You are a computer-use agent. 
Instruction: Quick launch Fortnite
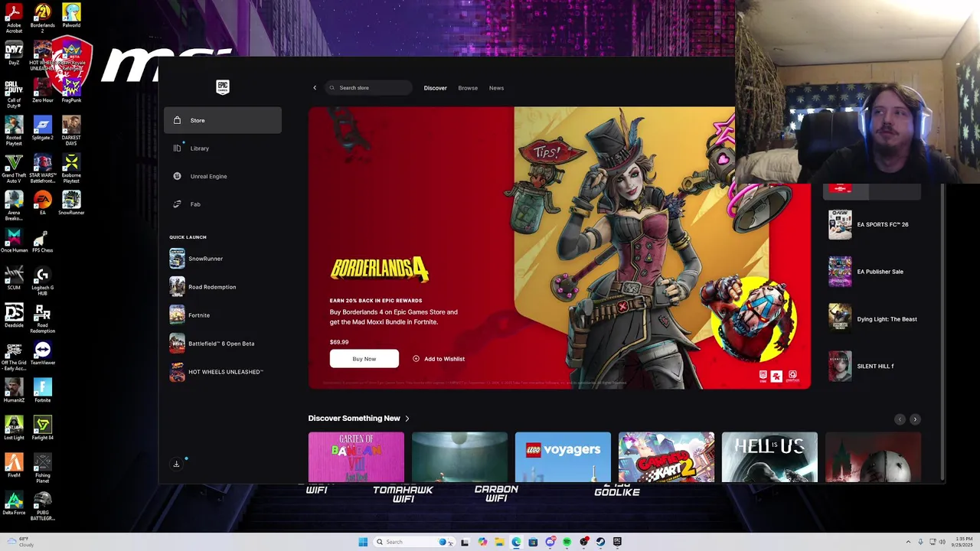223,315
